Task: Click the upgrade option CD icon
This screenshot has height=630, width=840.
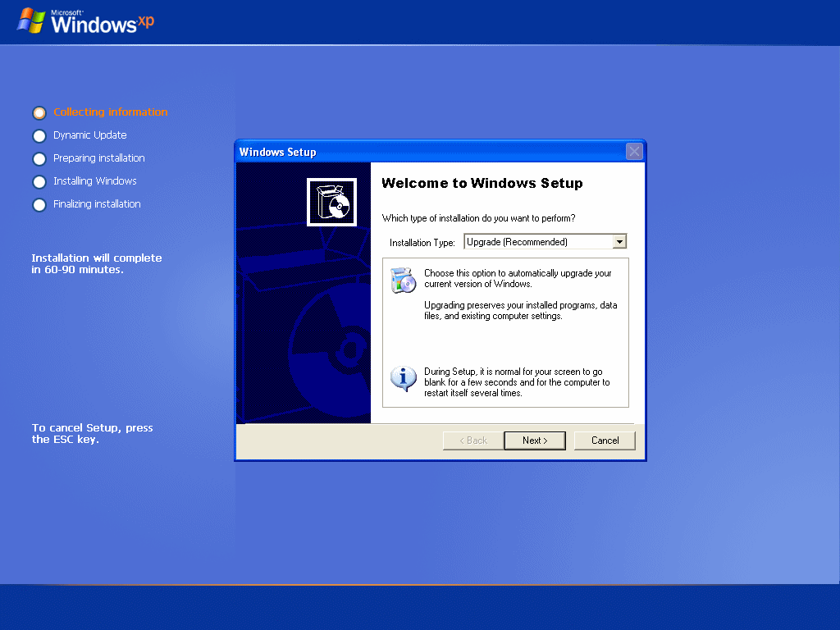Action: pyautogui.click(x=404, y=280)
